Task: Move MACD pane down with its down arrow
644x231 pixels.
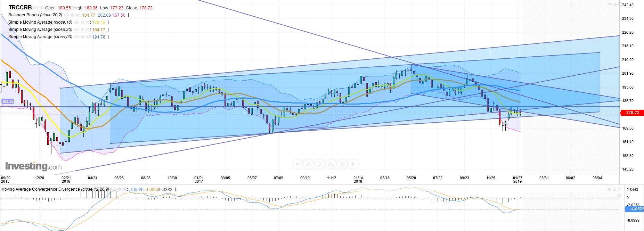Action: tap(609, 189)
